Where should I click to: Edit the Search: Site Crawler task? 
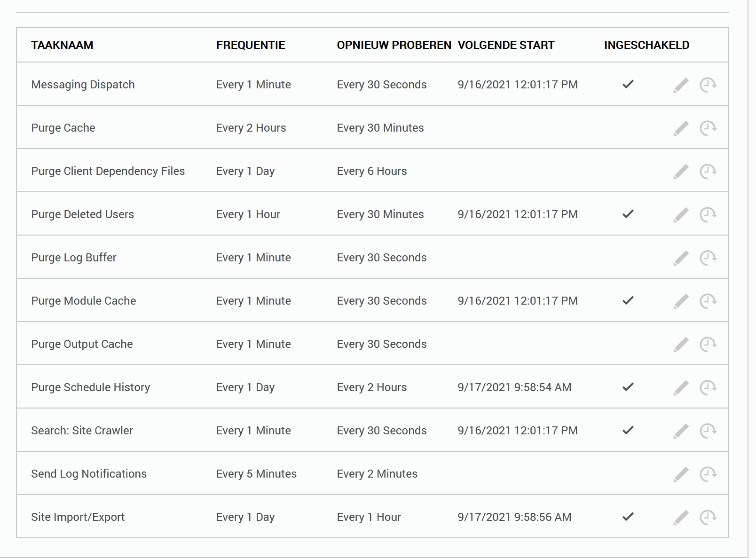(x=681, y=430)
